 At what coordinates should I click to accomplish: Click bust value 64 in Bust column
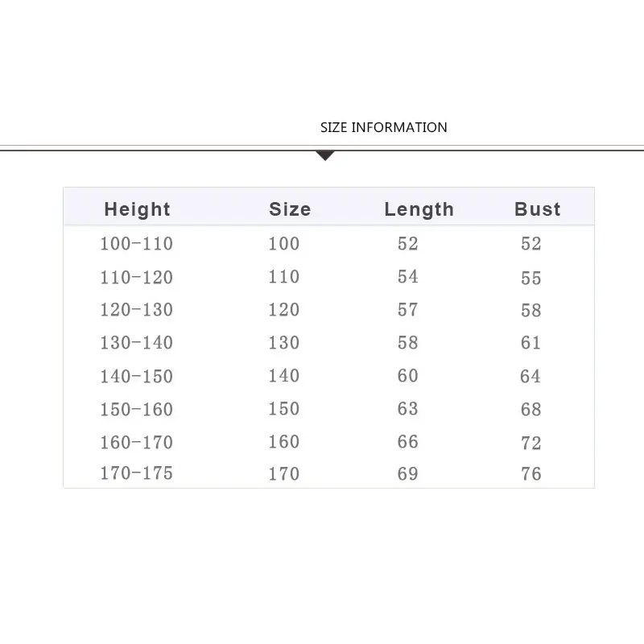(x=531, y=377)
